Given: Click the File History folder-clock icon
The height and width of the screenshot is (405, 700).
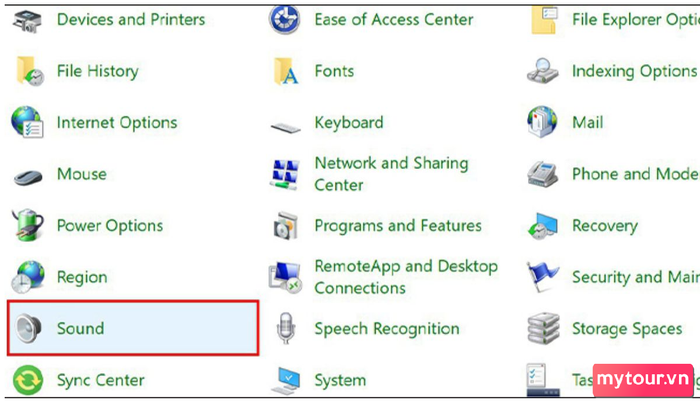Looking at the screenshot, I should tap(29, 71).
